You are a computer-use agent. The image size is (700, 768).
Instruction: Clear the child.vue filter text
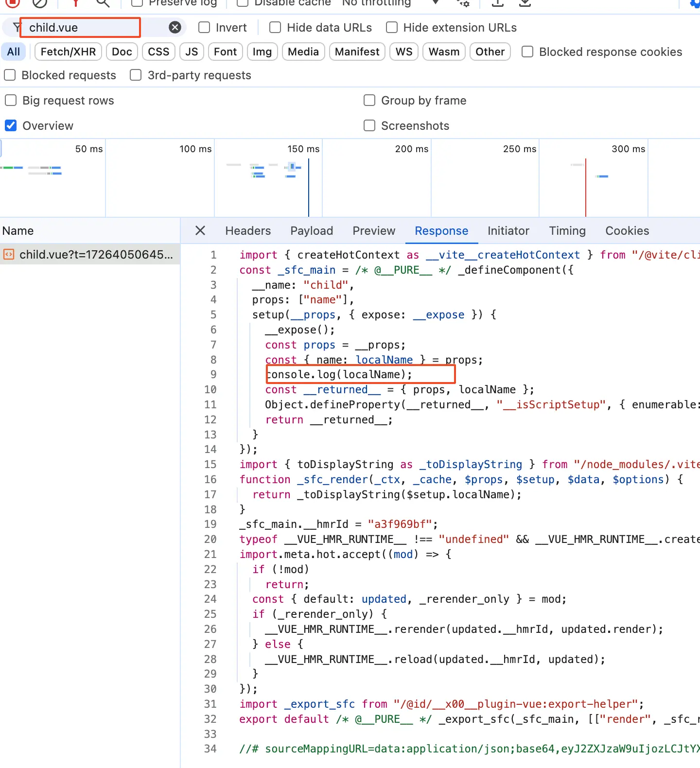pyautogui.click(x=175, y=28)
